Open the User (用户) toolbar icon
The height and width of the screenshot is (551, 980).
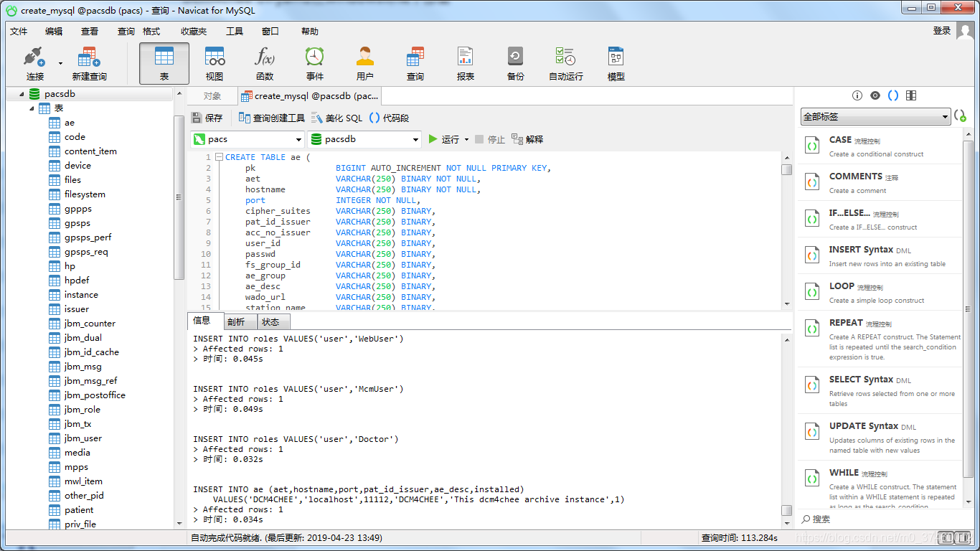pyautogui.click(x=365, y=63)
